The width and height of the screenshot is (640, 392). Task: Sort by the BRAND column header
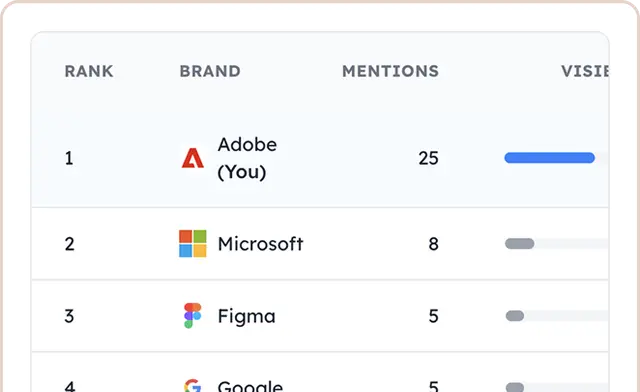pos(210,71)
